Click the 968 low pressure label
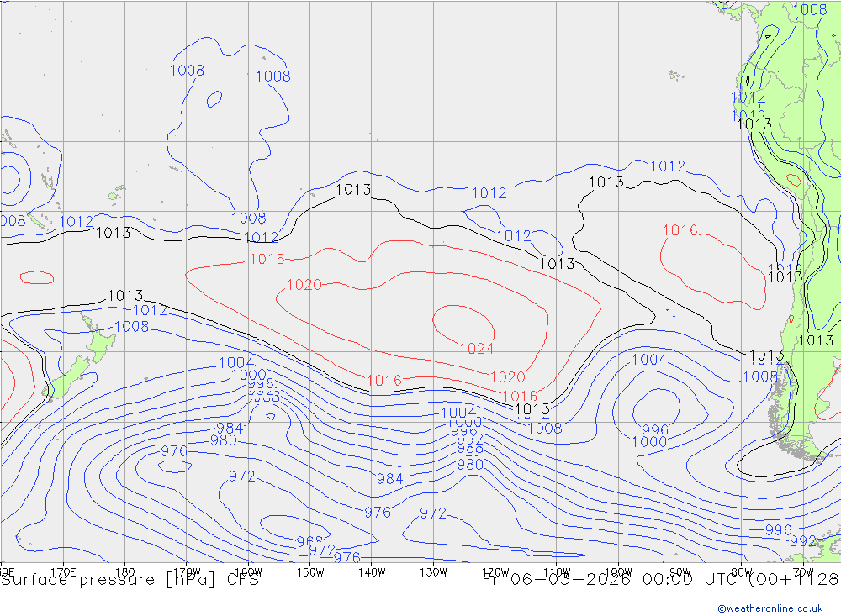Screen dimensions: 841x616 pos(310,540)
